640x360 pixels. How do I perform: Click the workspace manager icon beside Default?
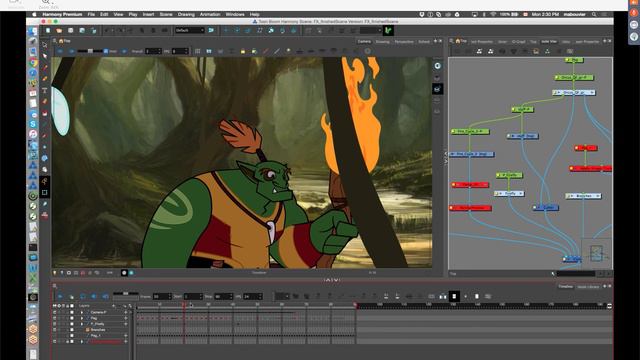point(211,30)
